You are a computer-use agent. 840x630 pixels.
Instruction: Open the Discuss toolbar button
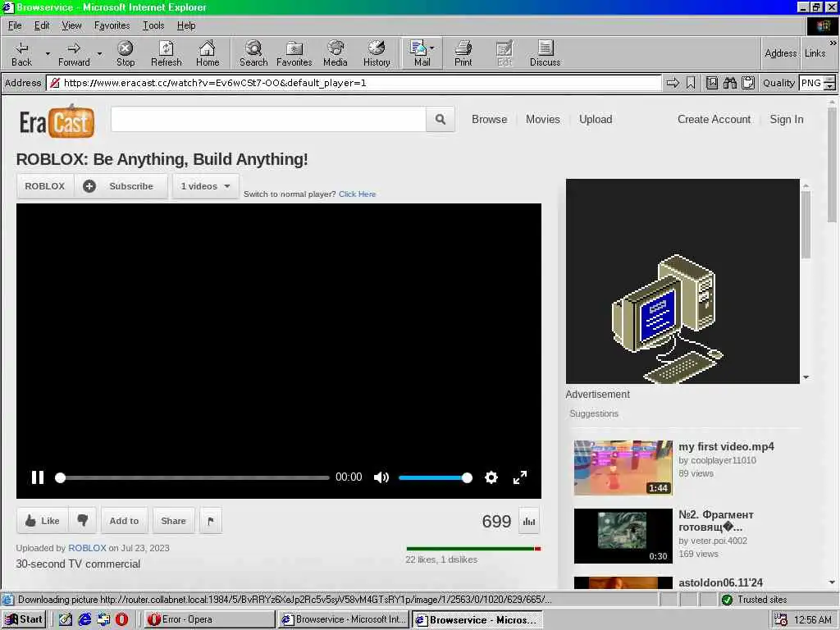tap(545, 53)
